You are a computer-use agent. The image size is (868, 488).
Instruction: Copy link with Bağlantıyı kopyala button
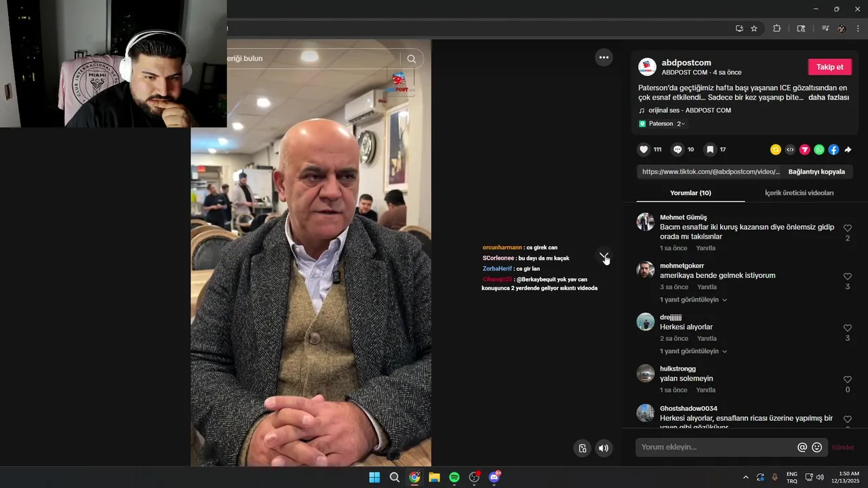tap(816, 171)
